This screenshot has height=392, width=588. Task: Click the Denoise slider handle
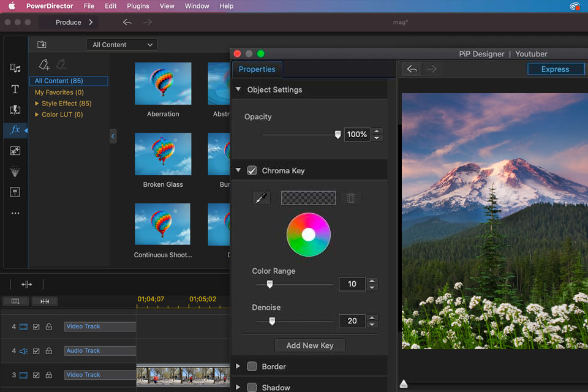pyautogui.click(x=272, y=321)
